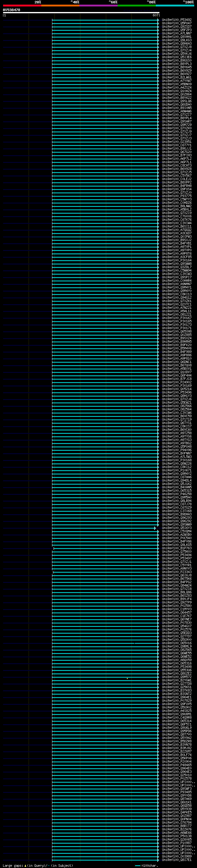Select hit label UniRef100_Q5J1K2

coord(177,483)
